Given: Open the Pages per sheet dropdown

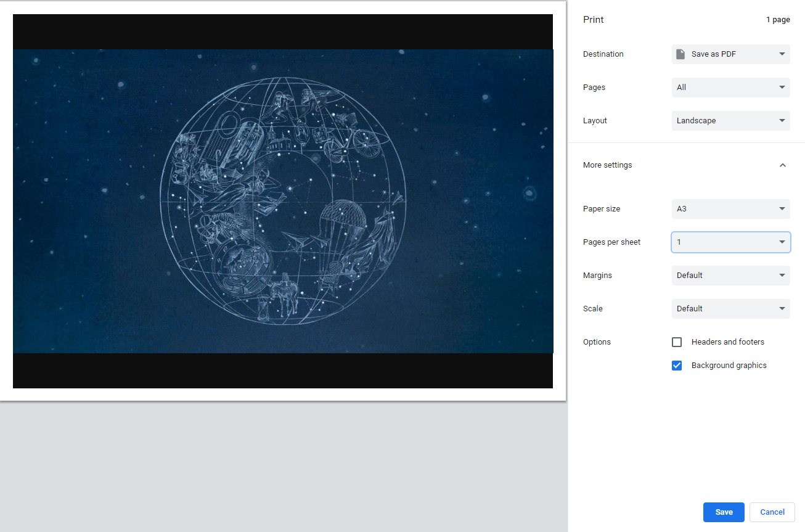Looking at the screenshot, I should pyautogui.click(x=730, y=242).
